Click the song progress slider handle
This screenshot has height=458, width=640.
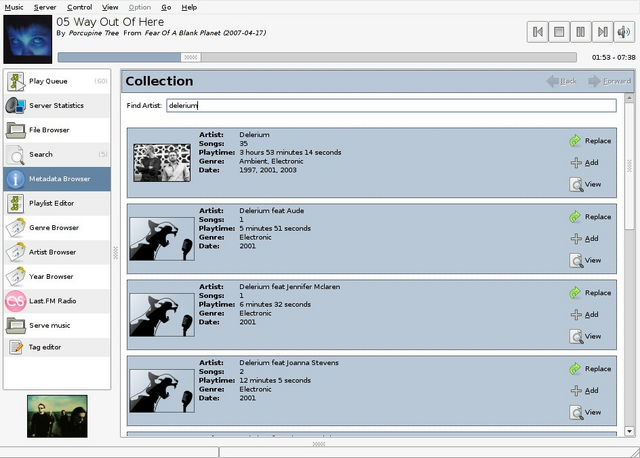[191, 57]
